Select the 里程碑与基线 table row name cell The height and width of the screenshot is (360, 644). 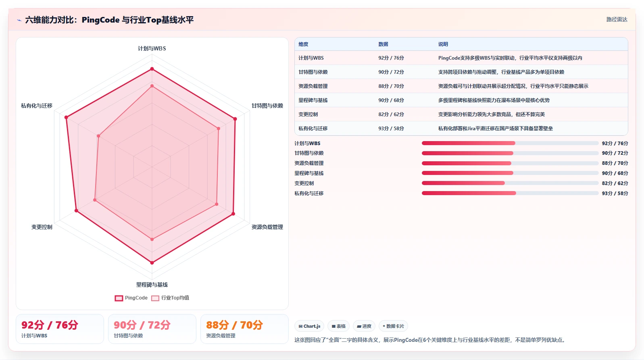313,100
